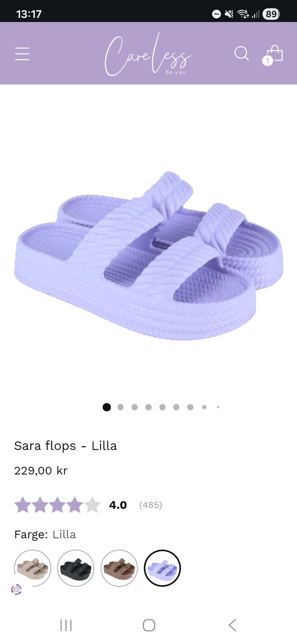Go to fourth image carousel dot
Screen dimensions: 297x644
click(148, 407)
